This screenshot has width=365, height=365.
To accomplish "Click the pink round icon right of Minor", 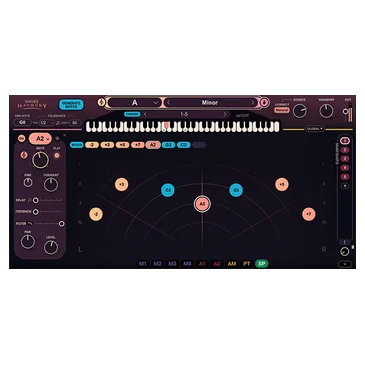I will point(264,102).
